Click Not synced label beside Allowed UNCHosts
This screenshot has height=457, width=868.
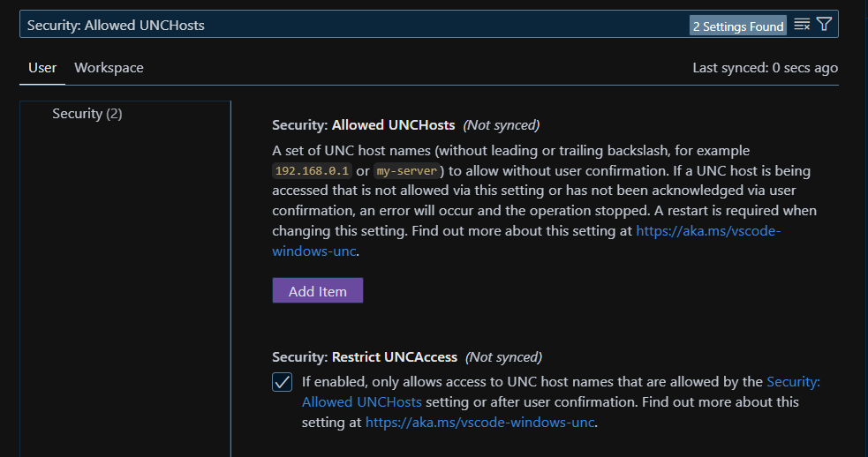pyautogui.click(x=501, y=124)
